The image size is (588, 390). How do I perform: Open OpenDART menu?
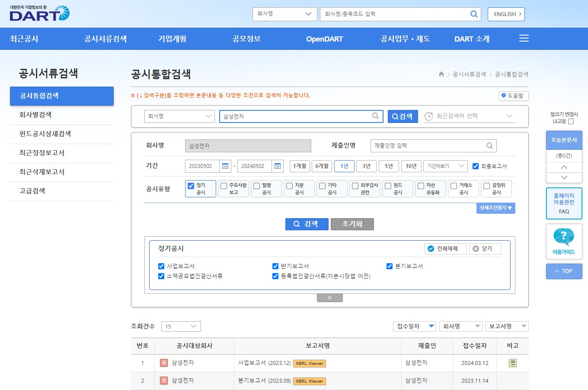(325, 39)
